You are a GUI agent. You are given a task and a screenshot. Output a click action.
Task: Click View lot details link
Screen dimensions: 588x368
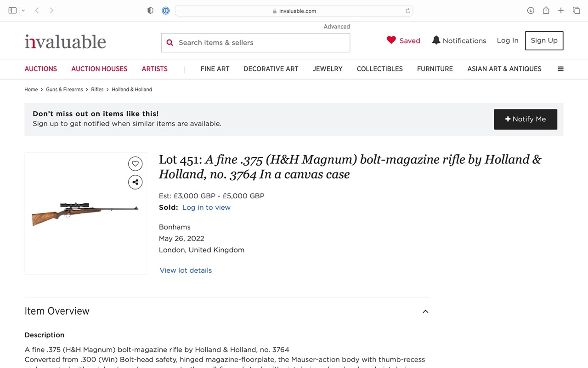(186, 270)
